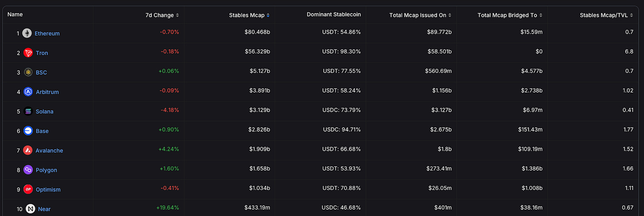Open the Ethereum chain link

(47, 34)
